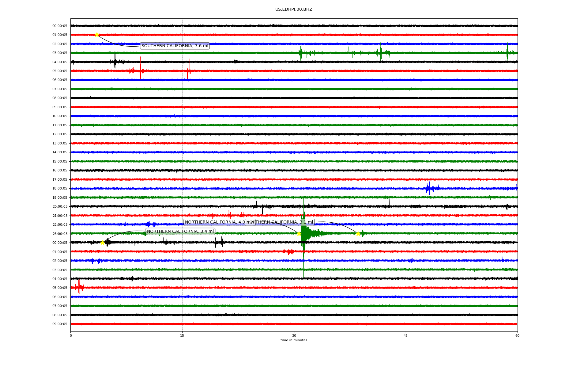The height and width of the screenshot is (368, 588).
Task: Click the NORTHERN CALIFORNIA, 3.4 ml label
Action: point(180,232)
